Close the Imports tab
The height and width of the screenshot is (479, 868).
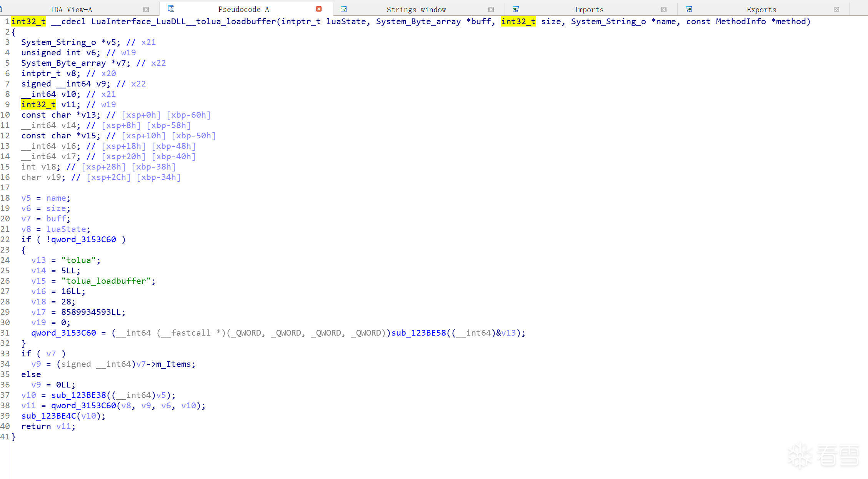664,10
